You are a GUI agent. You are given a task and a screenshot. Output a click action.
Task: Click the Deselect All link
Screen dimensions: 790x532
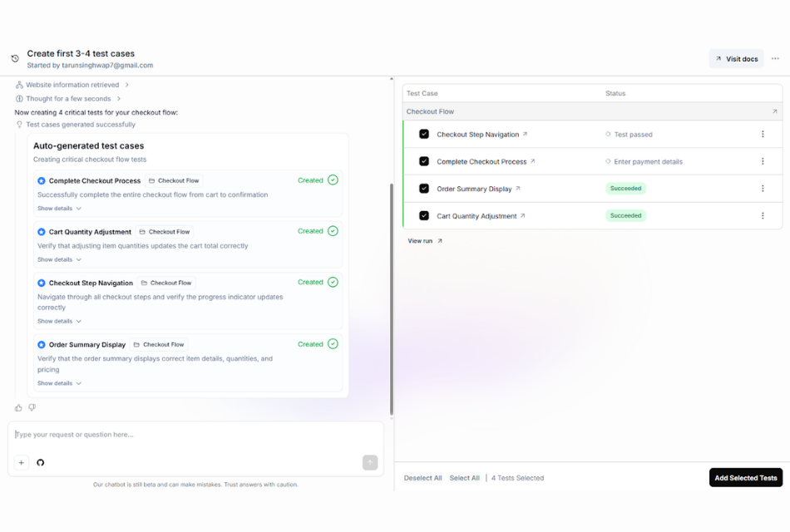[422, 478]
